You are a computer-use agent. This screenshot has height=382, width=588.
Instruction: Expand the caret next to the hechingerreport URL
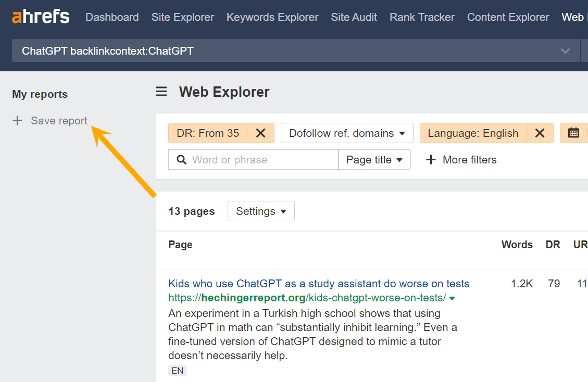click(x=452, y=298)
